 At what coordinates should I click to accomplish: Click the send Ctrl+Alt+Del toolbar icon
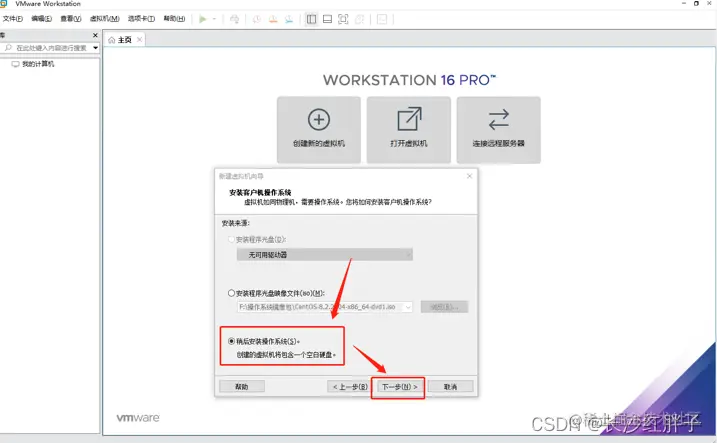(x=234, y=19)
